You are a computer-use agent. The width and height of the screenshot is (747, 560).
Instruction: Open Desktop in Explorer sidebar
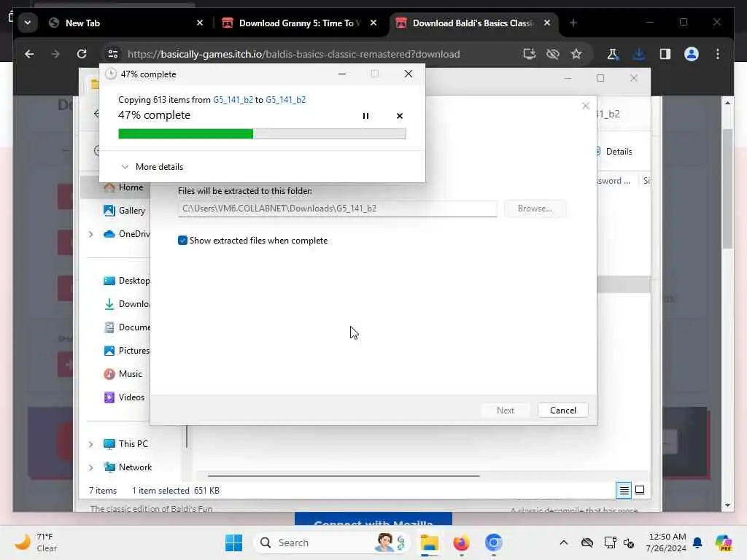(126, 281)
